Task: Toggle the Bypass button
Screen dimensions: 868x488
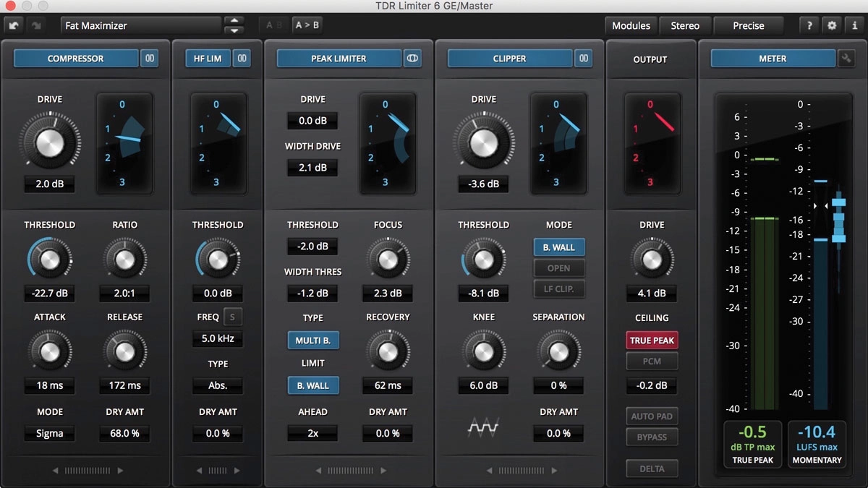Action: [x=652, y=437]
